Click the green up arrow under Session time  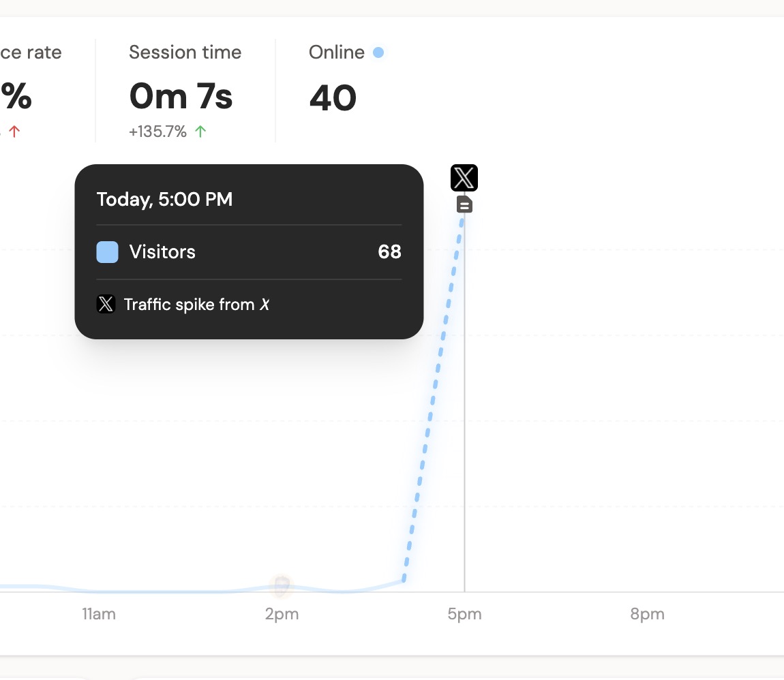tap(200, 132)
